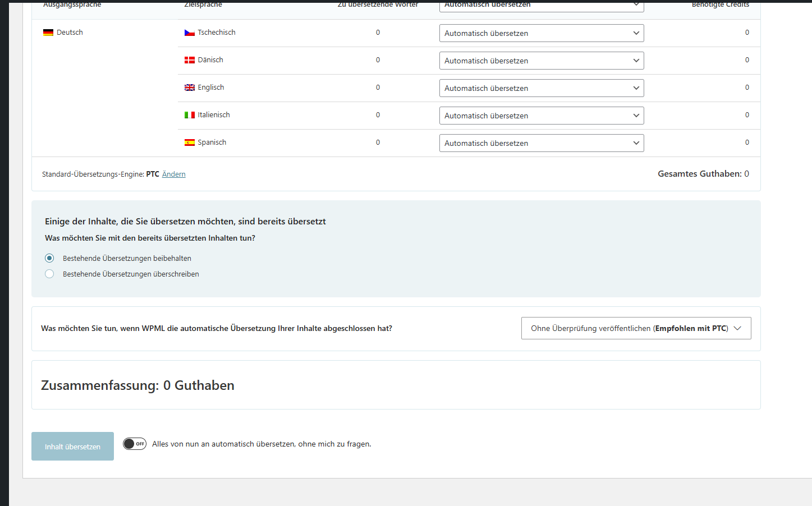The width and height of the screenshot is (812, 506).
Task: Open the translation method dropdown for Dänisch
Action: click(x=541, y=61)
